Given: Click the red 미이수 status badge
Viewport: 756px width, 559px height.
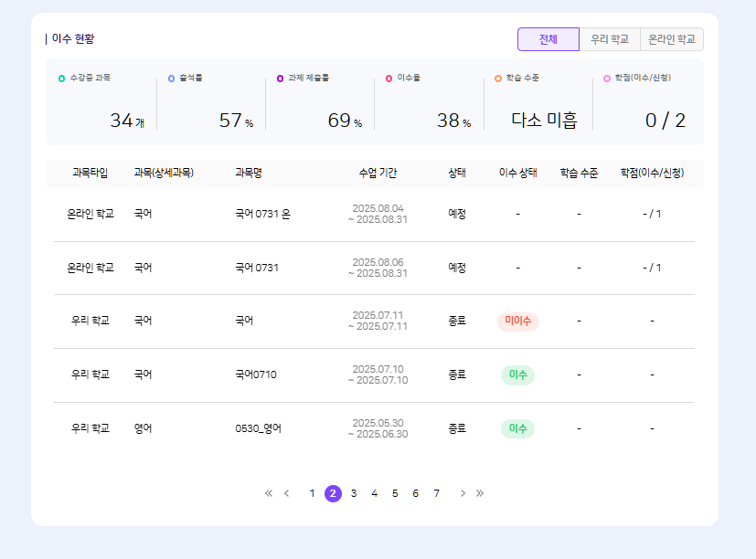Looking at the screenshot, I should click(517, 322).
